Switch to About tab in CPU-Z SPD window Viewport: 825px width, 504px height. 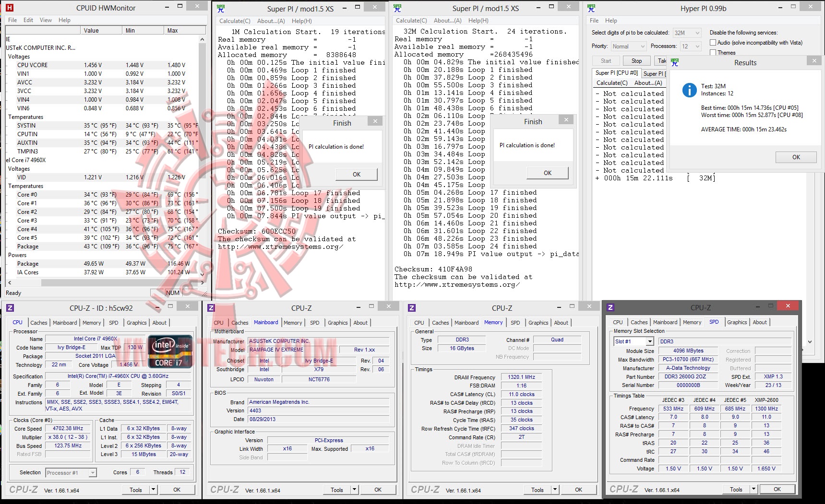[x=760, y=322]
